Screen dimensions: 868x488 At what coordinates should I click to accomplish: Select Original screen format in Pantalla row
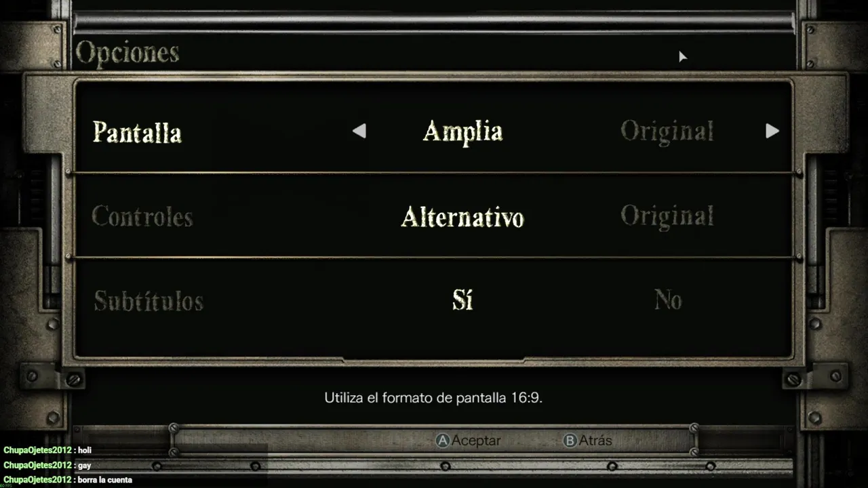[x=667, y=131]
